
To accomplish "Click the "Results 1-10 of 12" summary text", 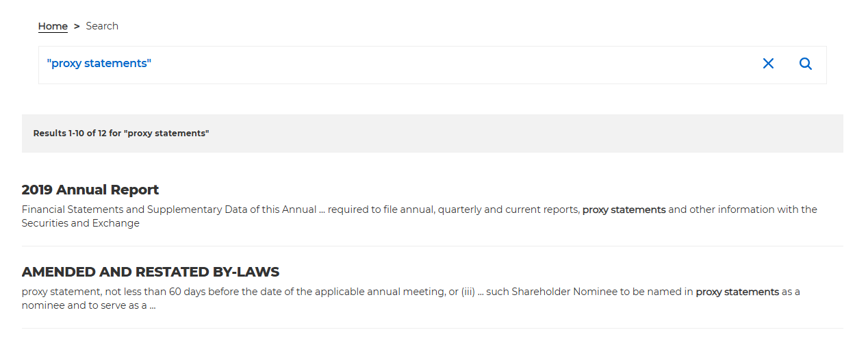I will [121, 134].
